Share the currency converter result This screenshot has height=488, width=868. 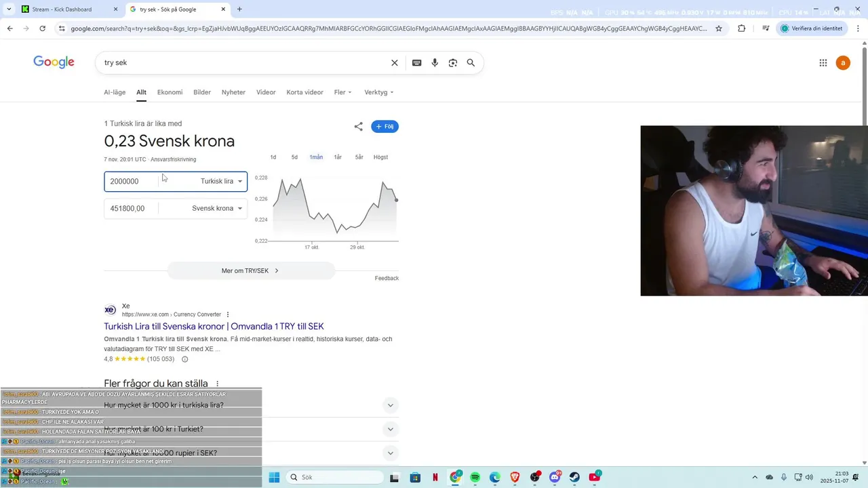358,127
